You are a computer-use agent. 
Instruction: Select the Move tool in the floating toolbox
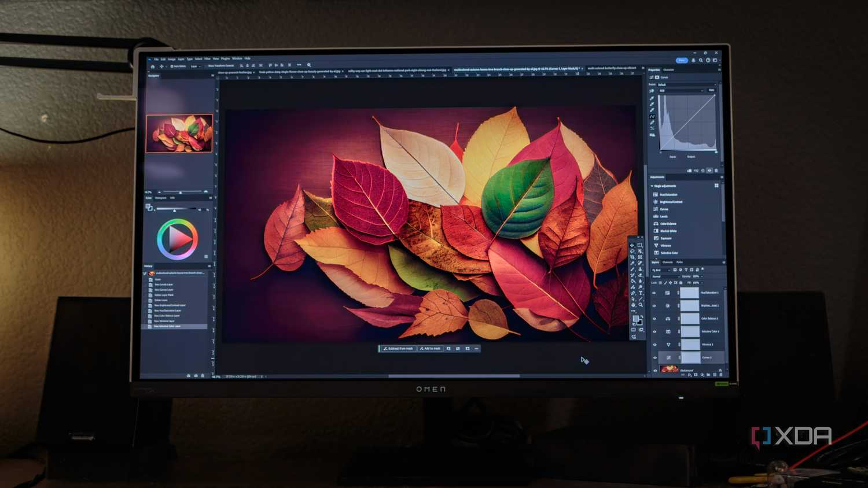point(632,245)
